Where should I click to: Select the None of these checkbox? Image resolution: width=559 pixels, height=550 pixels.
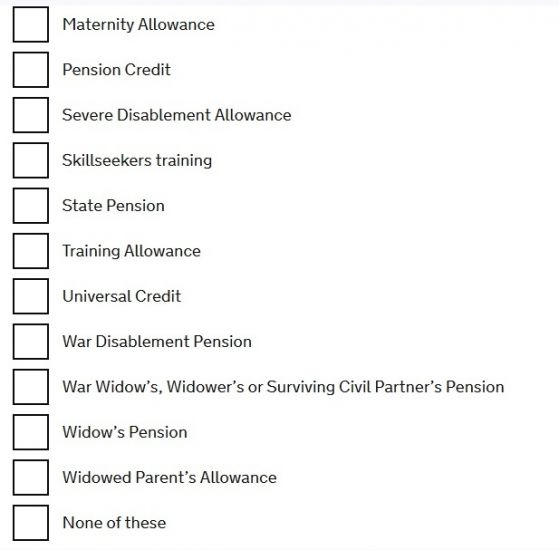point(31,523)
